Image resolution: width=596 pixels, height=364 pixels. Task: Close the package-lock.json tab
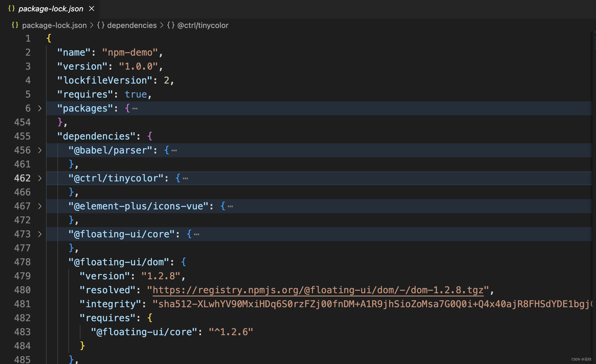click(91, 9)
